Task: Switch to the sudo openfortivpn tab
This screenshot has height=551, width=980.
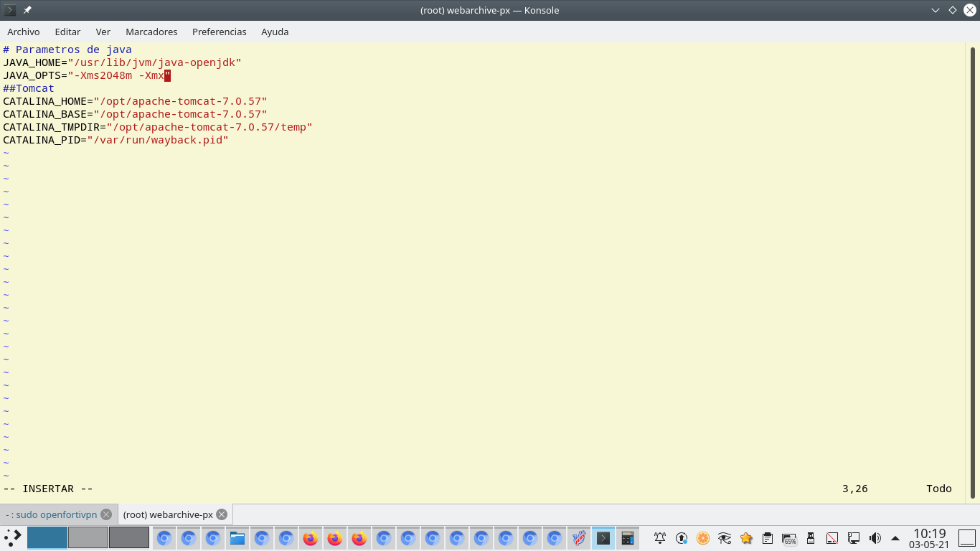Action: pyautogui.click(x=51, y=514)
